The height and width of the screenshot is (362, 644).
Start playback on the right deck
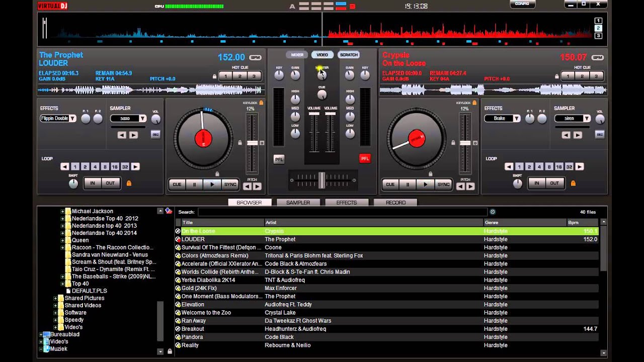[x=426, y=185]
